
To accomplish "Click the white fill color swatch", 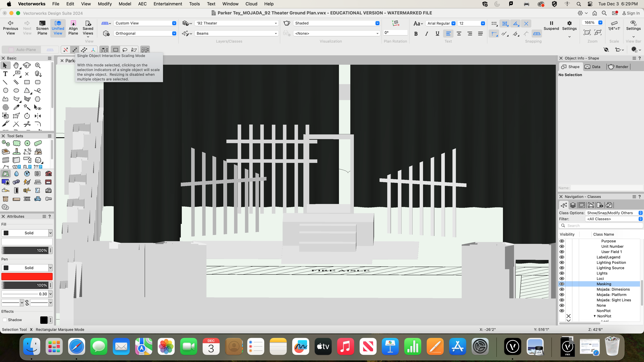I will (27, 242).
